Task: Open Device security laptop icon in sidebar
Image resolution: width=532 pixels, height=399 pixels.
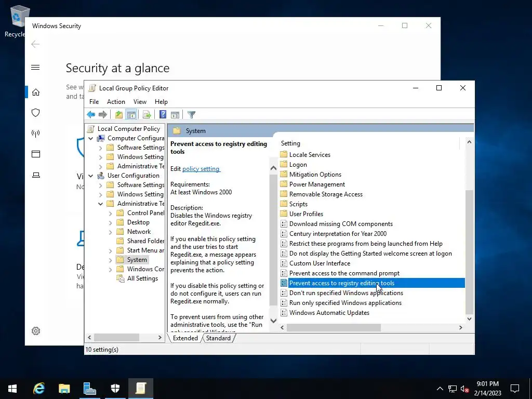Action: click(x=36, y=175)
